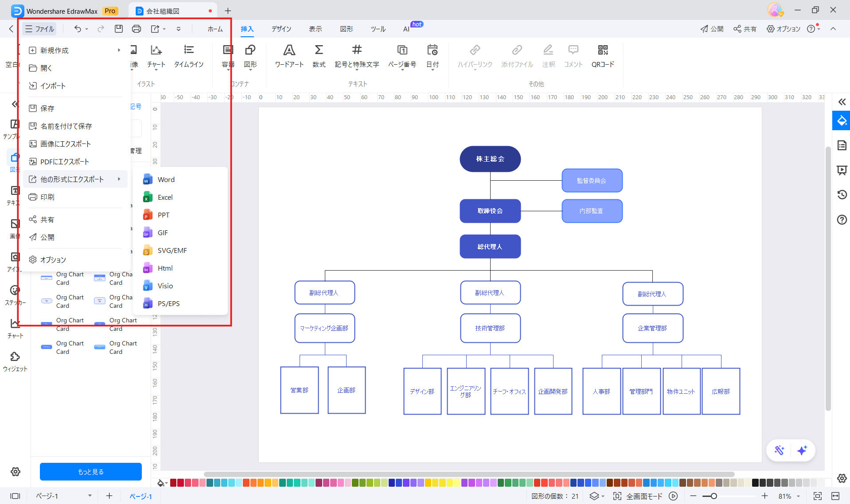Click the redo arrow icon
Viewport: 850px width, 504px height.
click(x=101, y=29)
